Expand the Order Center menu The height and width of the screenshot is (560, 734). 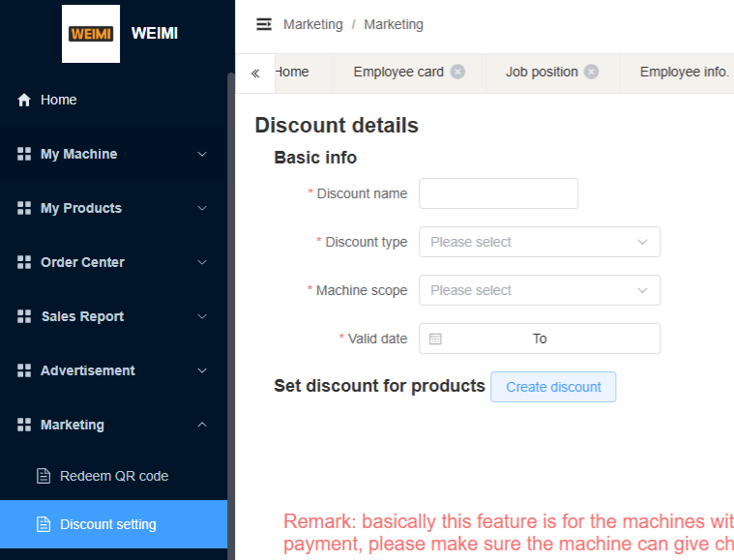coord(113,262)
